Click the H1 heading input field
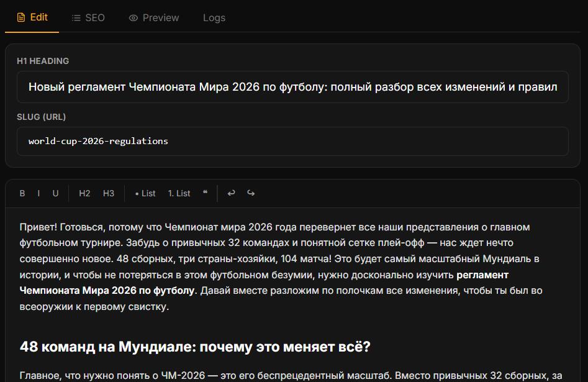The image size is (588, 382). coord(292,87)
